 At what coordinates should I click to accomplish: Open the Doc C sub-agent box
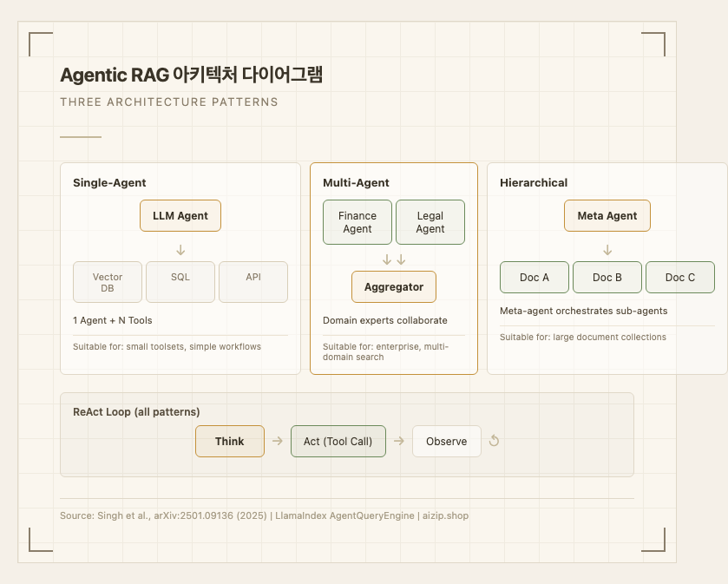click(x=680, y=278)
